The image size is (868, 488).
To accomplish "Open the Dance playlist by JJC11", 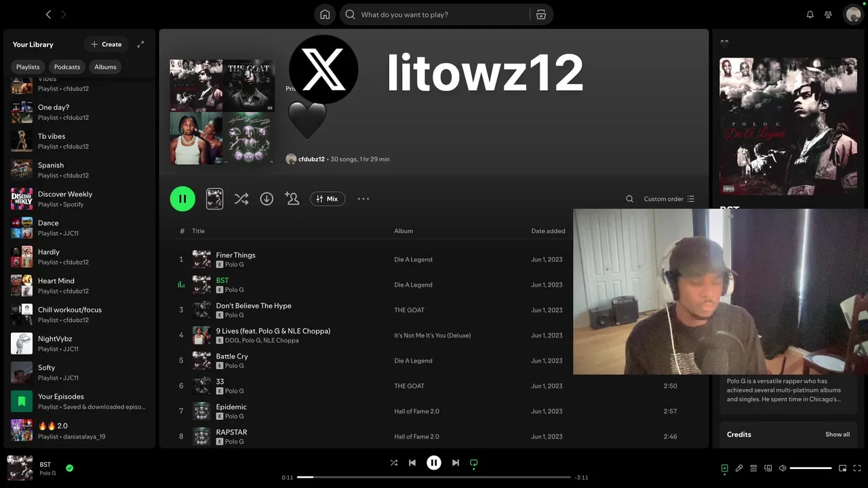I will (x=79, y=228).
